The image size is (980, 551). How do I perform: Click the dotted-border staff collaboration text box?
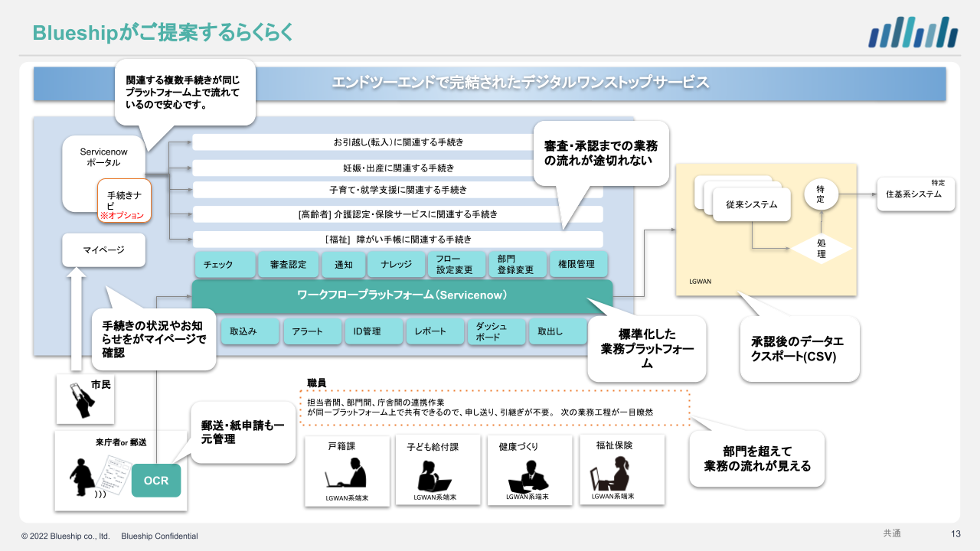click(495, 407)
